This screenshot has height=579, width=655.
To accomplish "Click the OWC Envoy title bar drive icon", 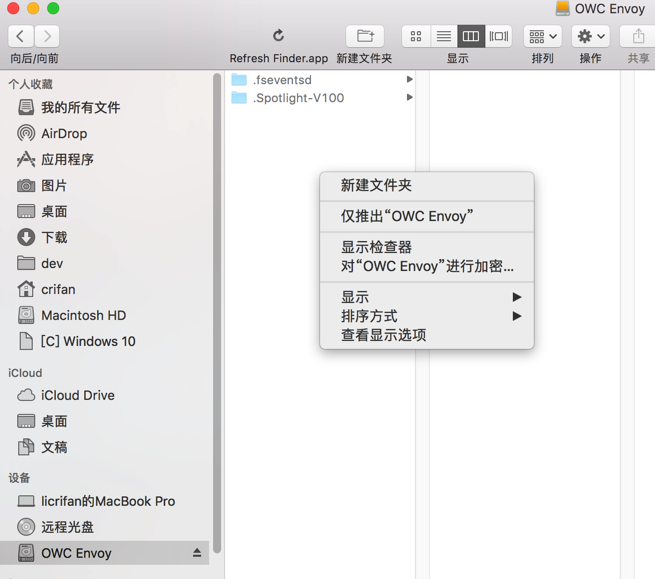I will pos(562,8).
